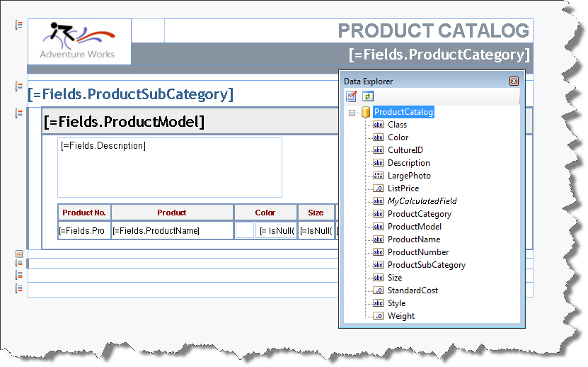Select the Color field in Data Explorer
This screenshot has height=367, width=588.
click(x=398, y=137)
